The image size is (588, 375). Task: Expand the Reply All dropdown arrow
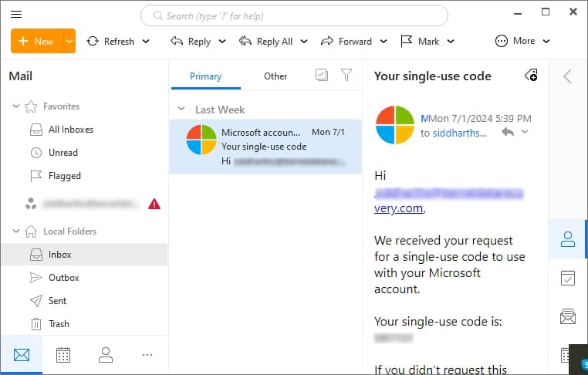click(x=304, y=41)
